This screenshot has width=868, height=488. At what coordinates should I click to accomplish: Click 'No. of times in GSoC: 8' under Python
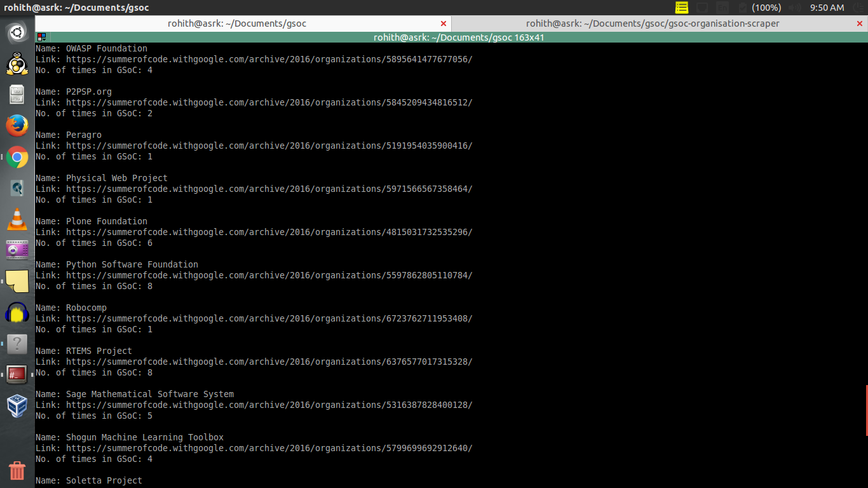pyautogui.click(x=94, y=286)
